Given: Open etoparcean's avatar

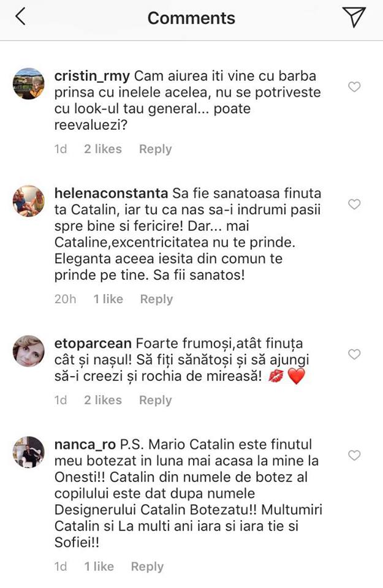Looking at the screenshot, I should [x=29, y=351].
